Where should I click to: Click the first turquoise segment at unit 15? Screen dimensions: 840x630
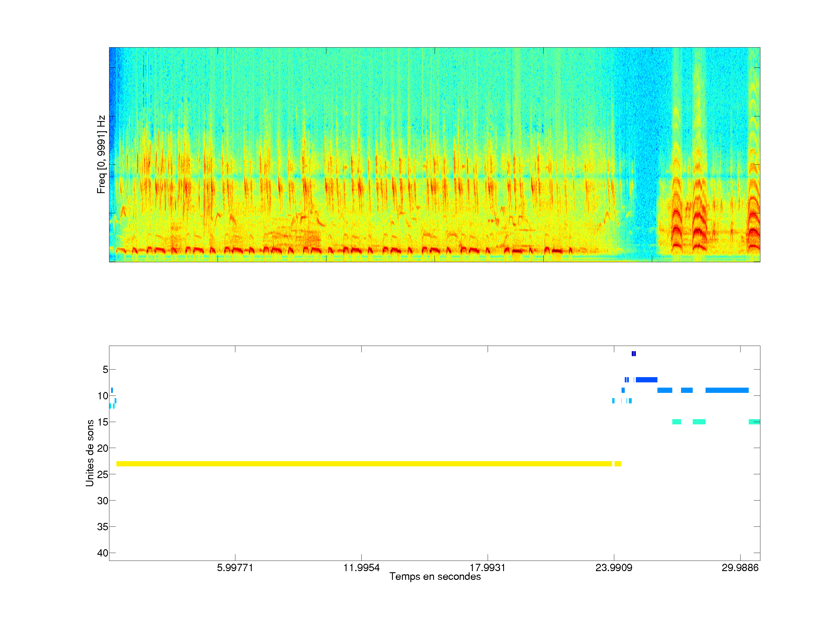(x=676, y=422)
